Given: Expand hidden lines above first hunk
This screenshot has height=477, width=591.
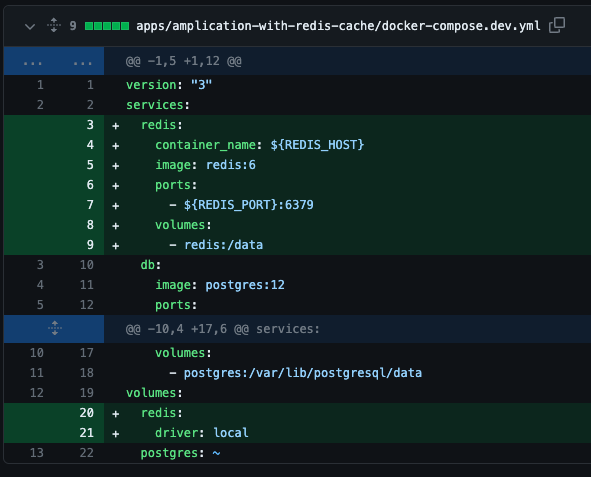Looking at the screenshot, I should point(54,61).
